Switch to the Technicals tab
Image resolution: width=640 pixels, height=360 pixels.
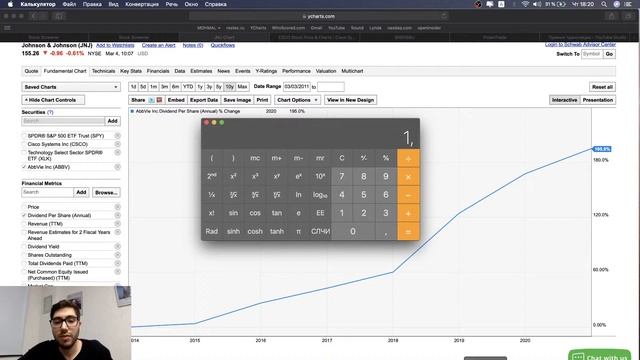[x=103, y=71]
